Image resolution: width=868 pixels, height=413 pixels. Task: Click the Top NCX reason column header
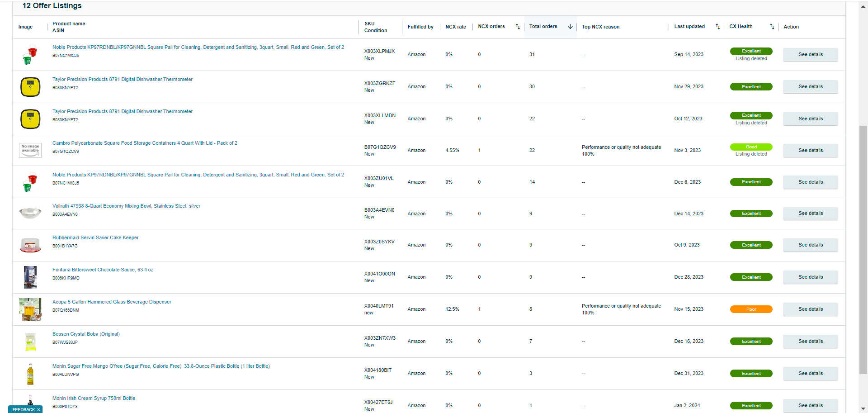(x=600, y=27)
